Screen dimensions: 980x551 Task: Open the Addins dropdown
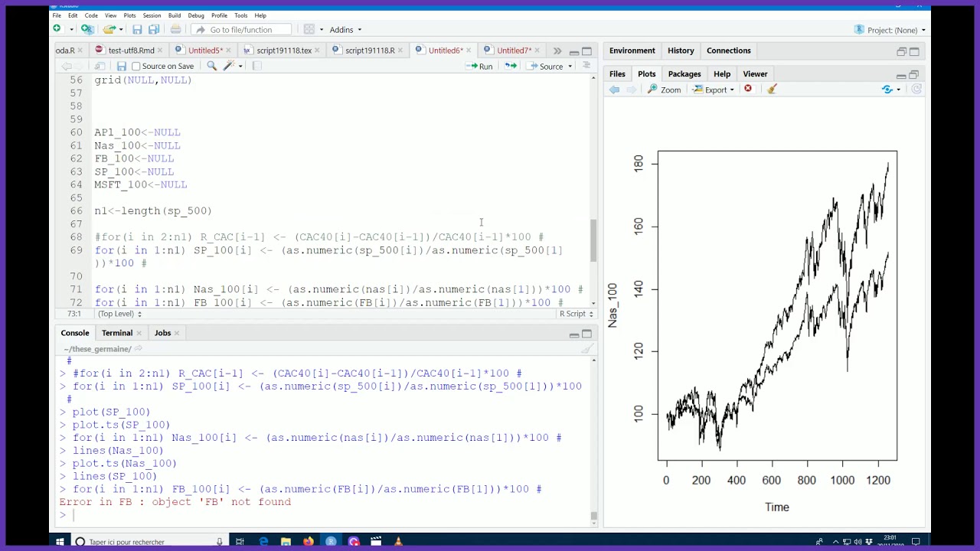pyautogui.click(x=345, y=29)
